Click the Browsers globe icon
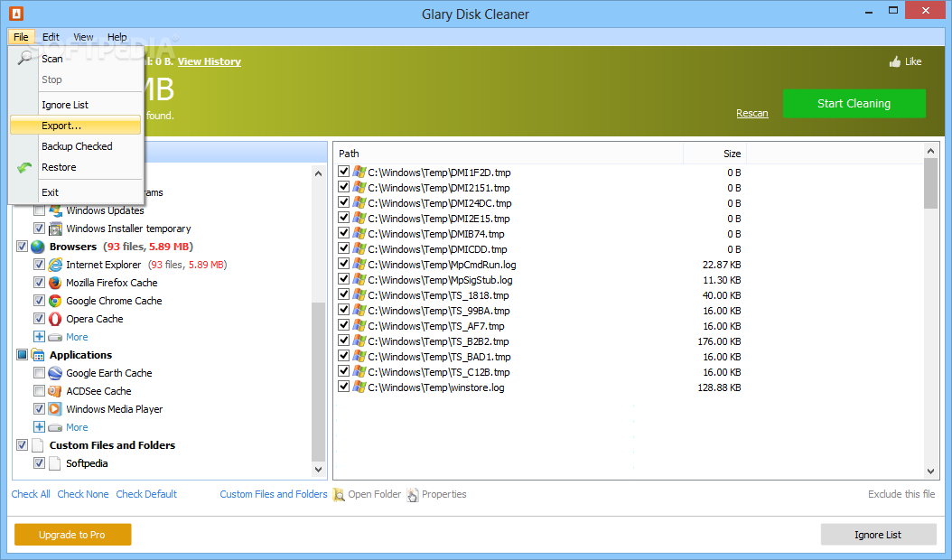Screen dimensions: 952x560 [x=38, y=247]
